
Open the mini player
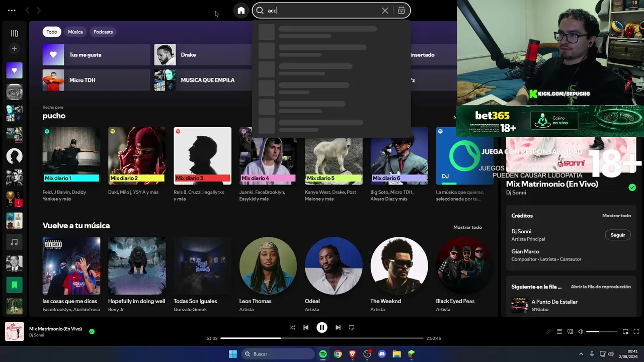coord(626,331)
